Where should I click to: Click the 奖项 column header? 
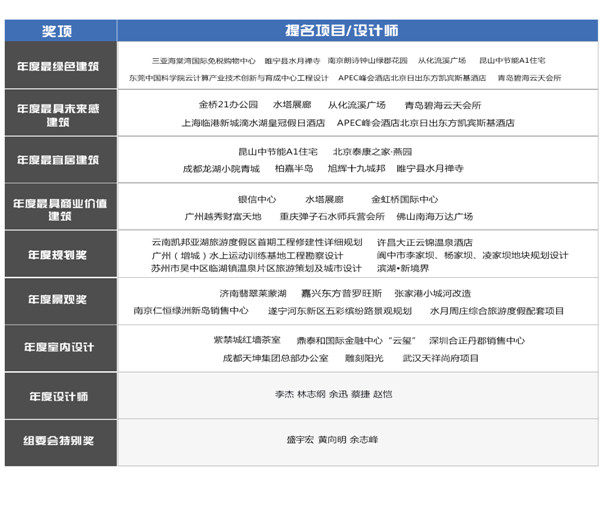point(58,31)
